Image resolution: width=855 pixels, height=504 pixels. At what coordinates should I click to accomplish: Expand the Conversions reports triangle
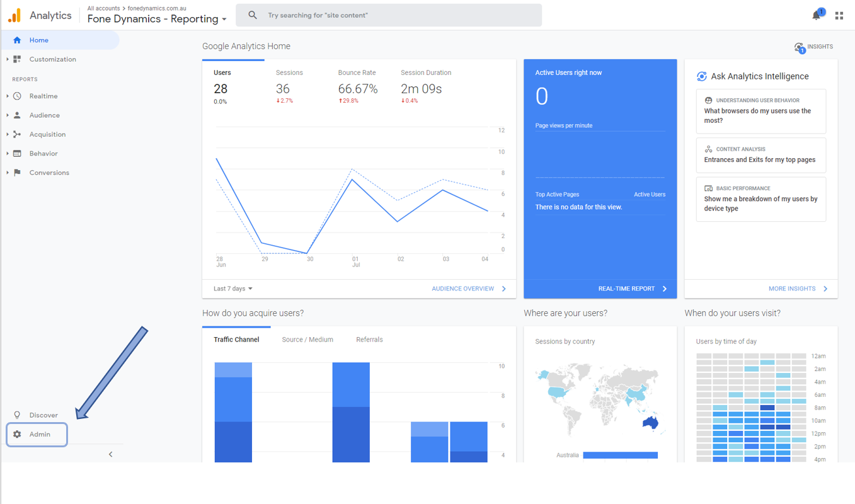[x=7, y=173]
